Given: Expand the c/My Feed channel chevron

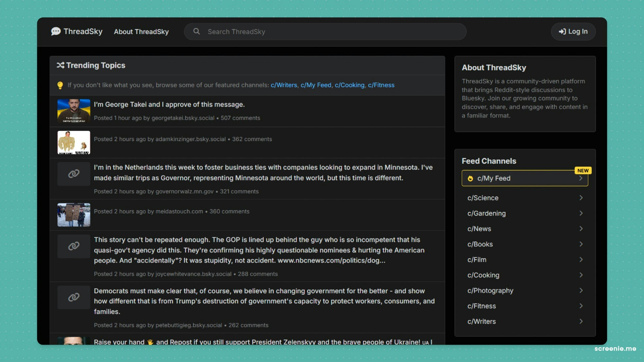Looking at the screenshot, I should coord(581,178).
